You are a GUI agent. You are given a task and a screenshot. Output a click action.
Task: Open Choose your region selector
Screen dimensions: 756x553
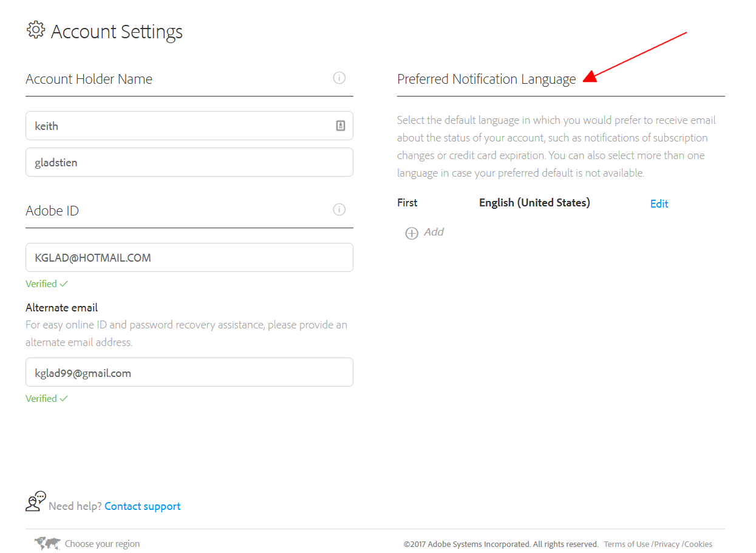tap(102, 544)
